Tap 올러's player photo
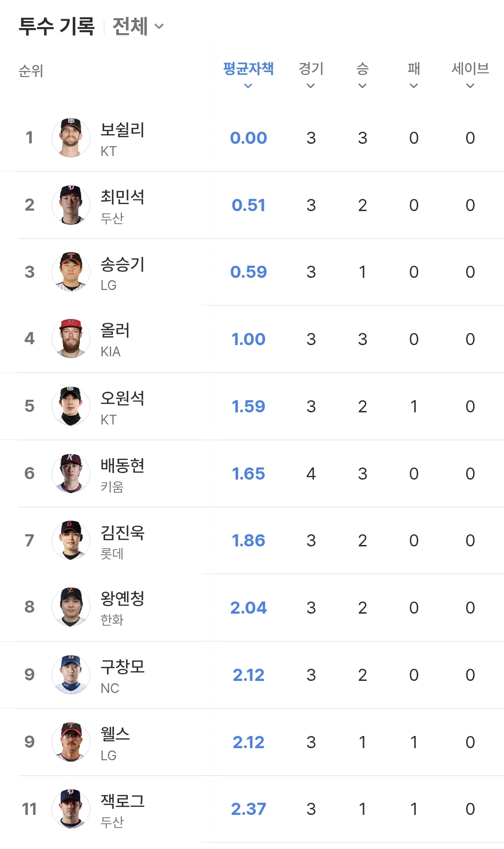The image size is (504, 849). coord(71,339)
